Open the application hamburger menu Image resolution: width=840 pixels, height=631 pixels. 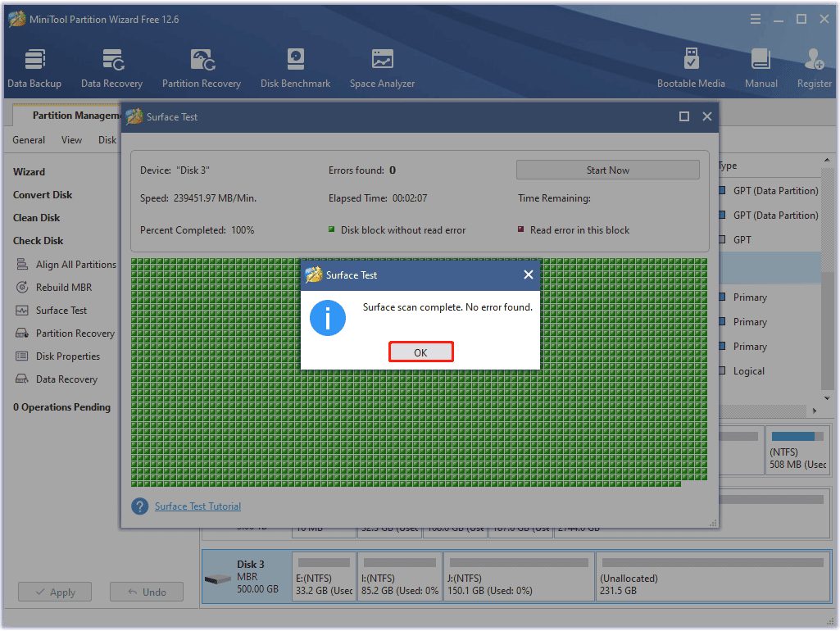coord(754,19)
